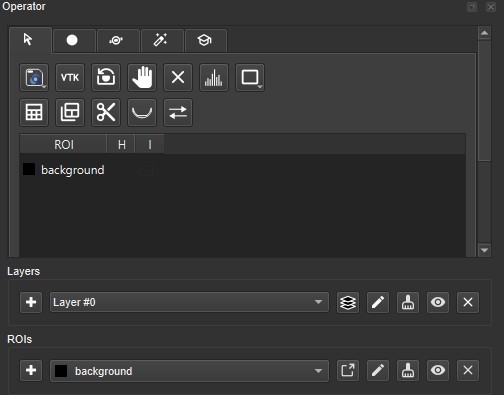Toggle the checkbox in the background row

146,170
